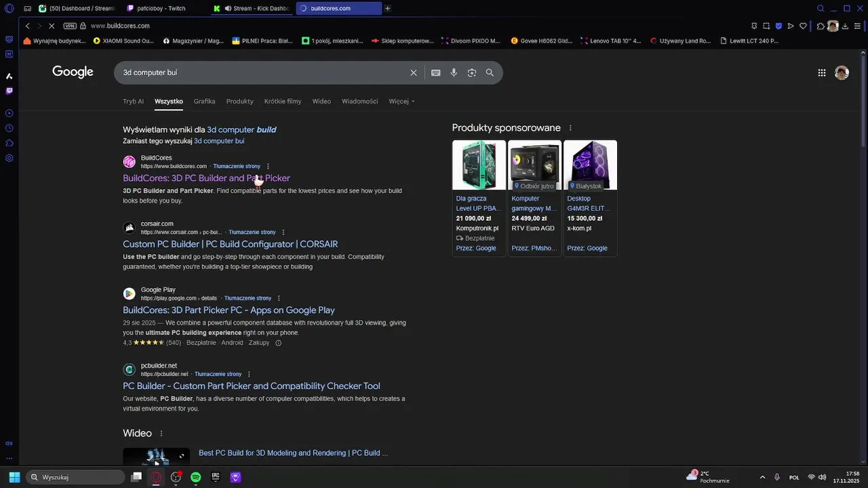Viewport: 868px width, 488px height.
Task: Open BuildCores Google Play result link
Action: (x=229, y=310)
